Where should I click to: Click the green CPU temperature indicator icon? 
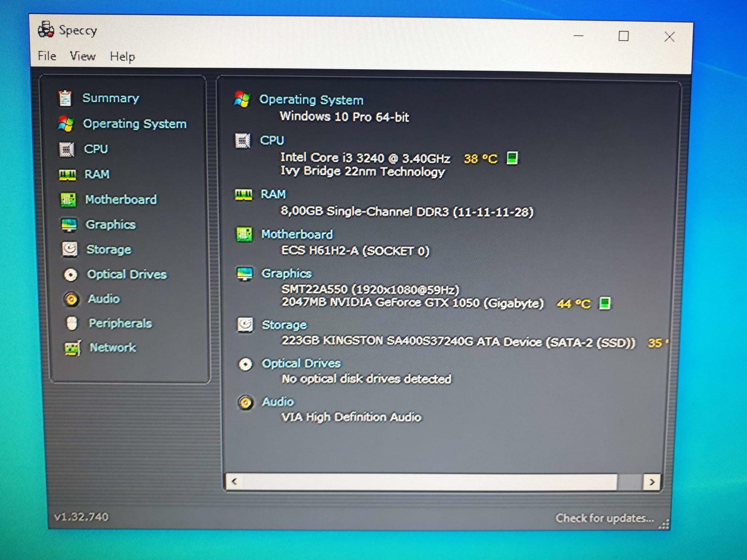point(512,158)
